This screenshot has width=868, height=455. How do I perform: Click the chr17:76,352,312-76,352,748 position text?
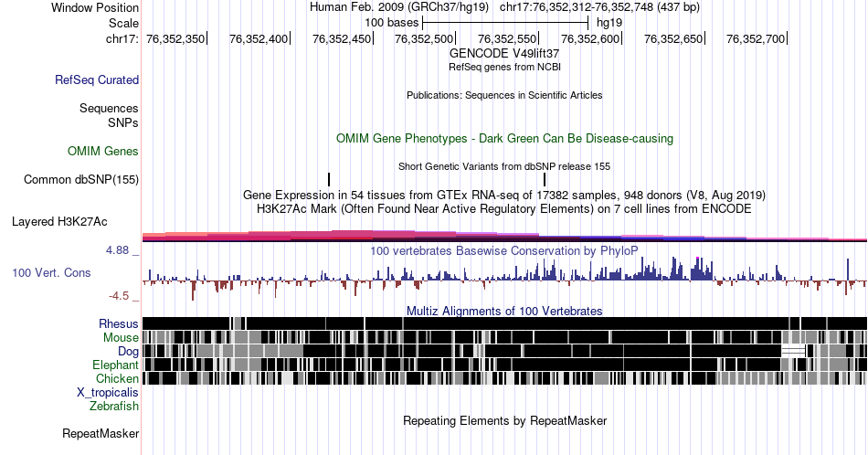pyautogui.click(x=599, y=7)
